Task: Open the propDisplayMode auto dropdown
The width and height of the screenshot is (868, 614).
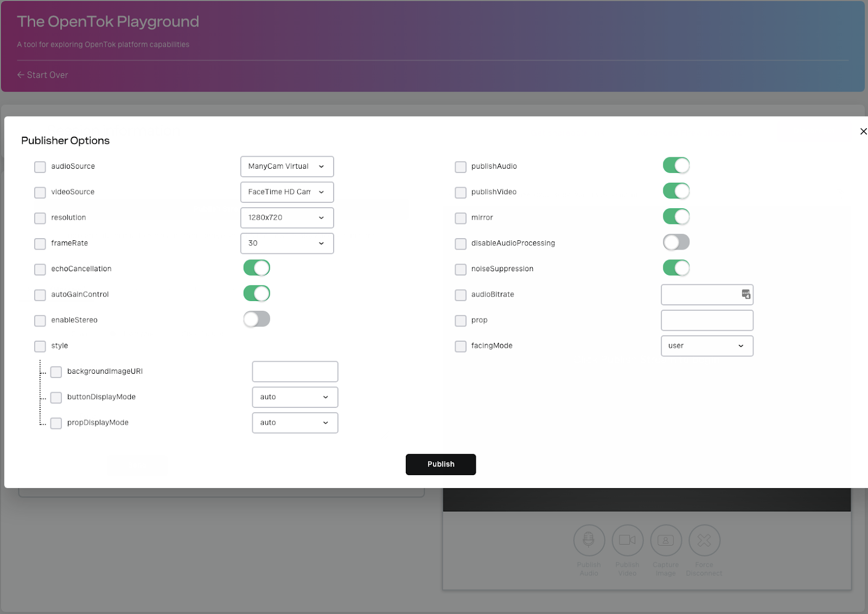Action: 295,423
